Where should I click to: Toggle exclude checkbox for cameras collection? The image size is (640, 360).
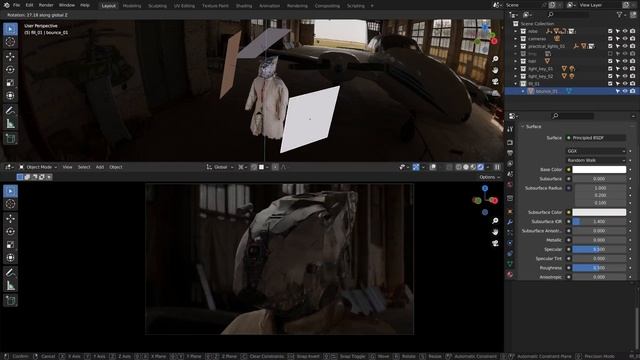coord(610,39)
